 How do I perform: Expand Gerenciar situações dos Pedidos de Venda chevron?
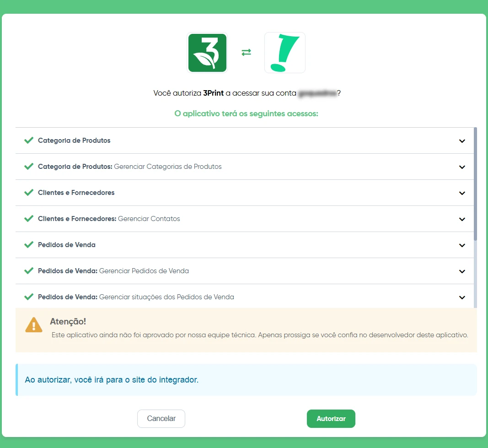pos(462,297)
